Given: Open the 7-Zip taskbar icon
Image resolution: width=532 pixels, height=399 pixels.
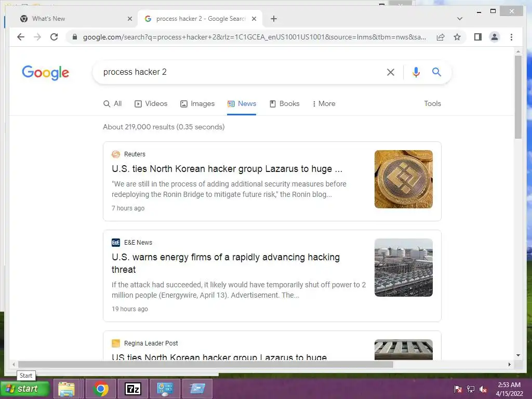Looking at the screenshot, I should tap(133, 389).
